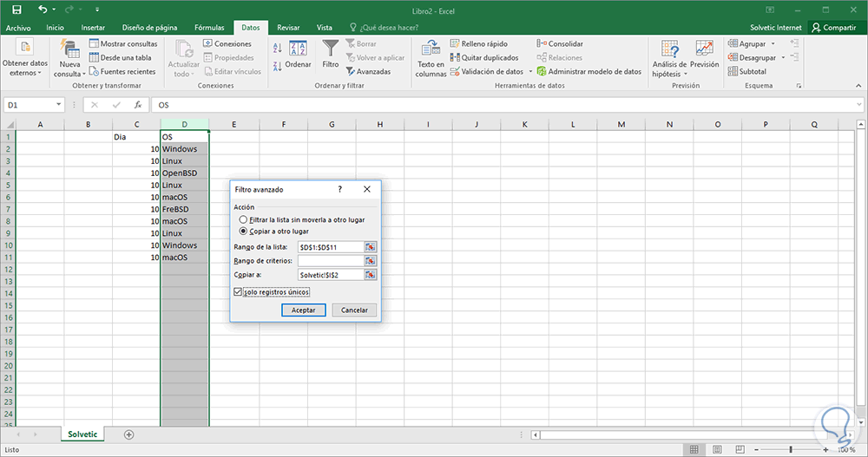Switch to the Insertar ribbon tab
This screenshot has width=868, height=457.
[93, 28]
